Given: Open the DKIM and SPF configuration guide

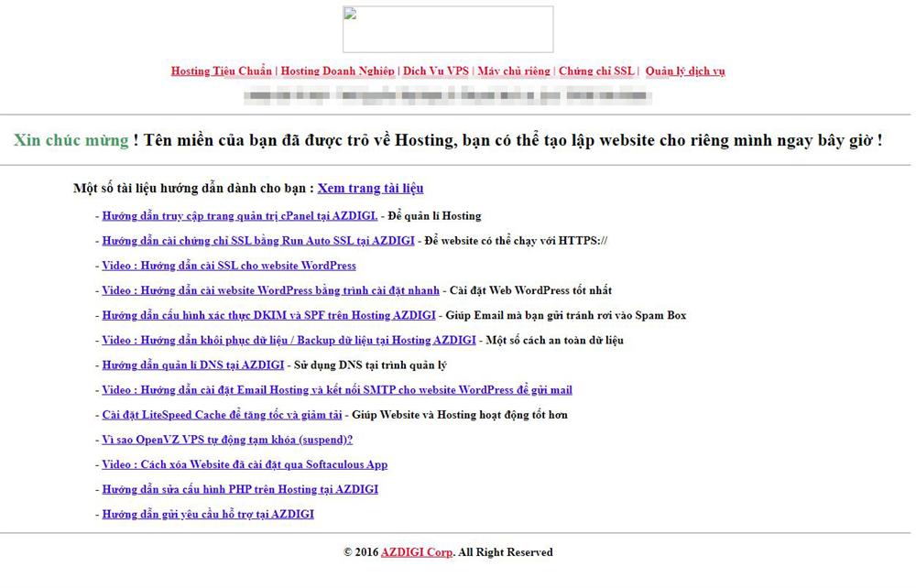Looking at the screenshot, I should 268,315.
